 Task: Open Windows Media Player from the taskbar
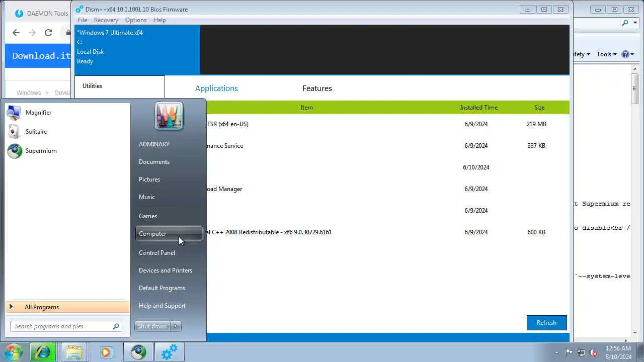(106, 352)
